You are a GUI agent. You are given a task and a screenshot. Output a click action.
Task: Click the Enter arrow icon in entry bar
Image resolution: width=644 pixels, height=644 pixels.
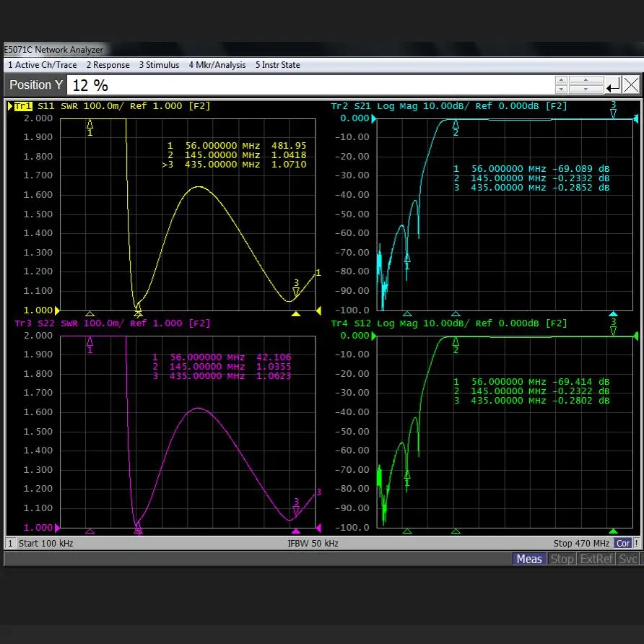[613, 85]
